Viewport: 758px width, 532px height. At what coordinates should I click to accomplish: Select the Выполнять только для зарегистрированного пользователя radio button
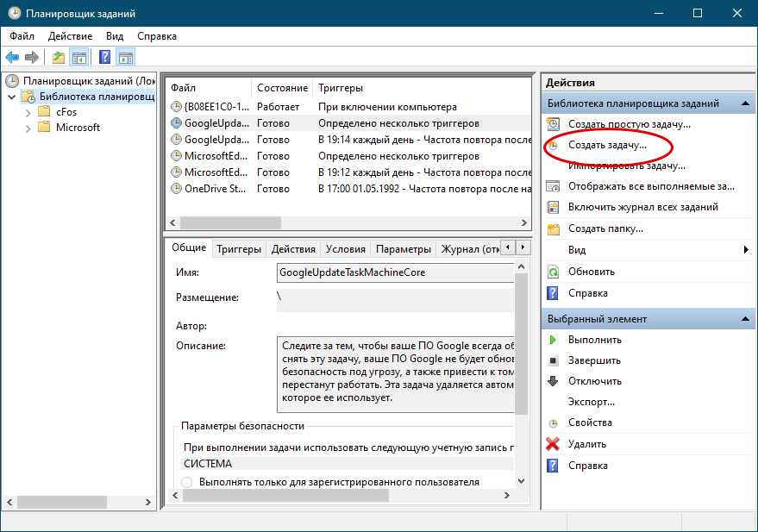186,482
